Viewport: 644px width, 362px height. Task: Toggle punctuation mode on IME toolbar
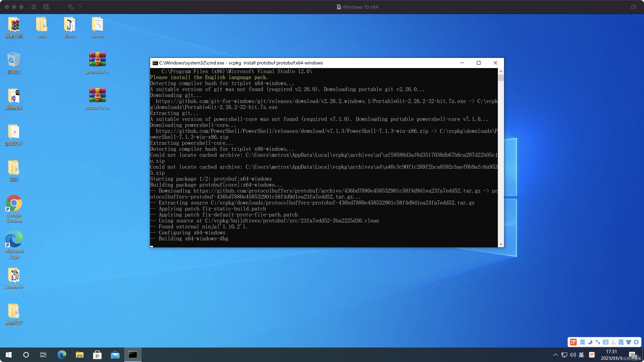point(598,342)
